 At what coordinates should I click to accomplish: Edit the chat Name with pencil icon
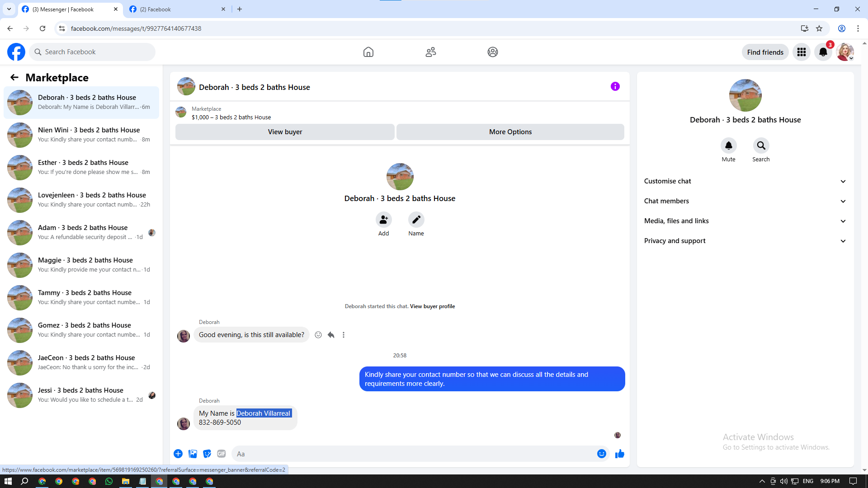point(416,220)
